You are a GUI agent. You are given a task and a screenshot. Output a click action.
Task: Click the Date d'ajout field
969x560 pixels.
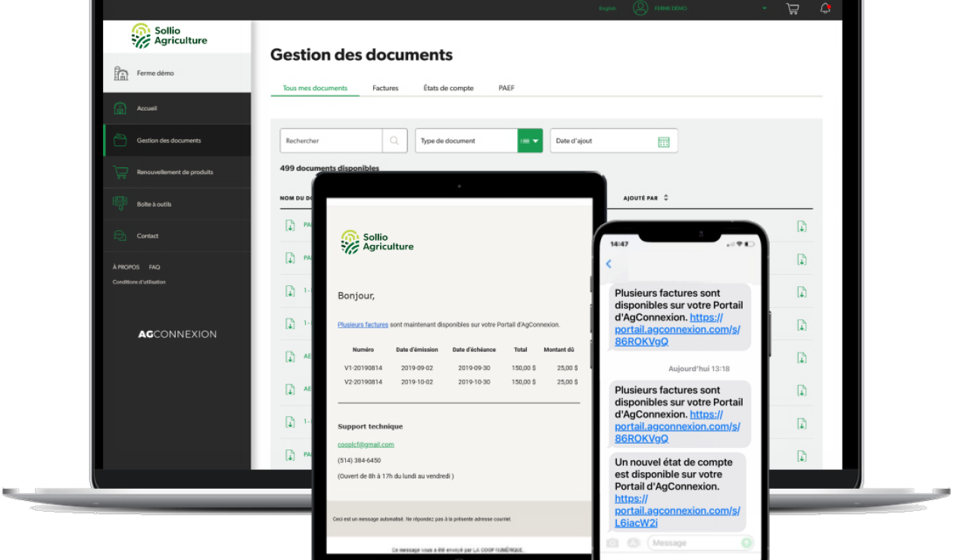point(614,141)
